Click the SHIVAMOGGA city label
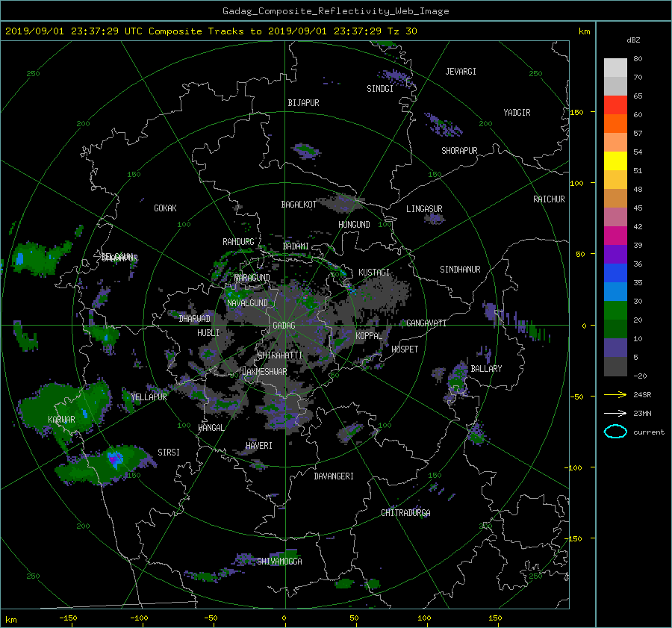Screen dimensions: 672x628 tap(279, 561)
